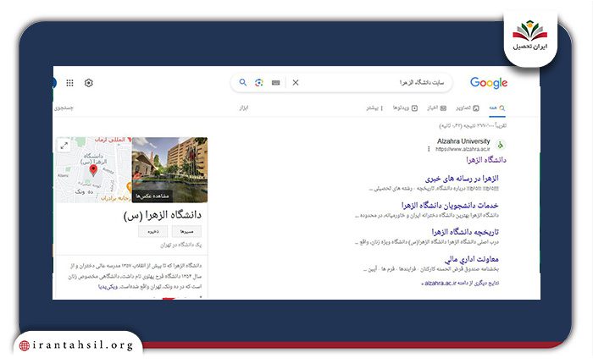The image size is (593, 364).
Task: Click the Alzahra University site favicon
Action: pyautogui.click(x=501, y=145)
